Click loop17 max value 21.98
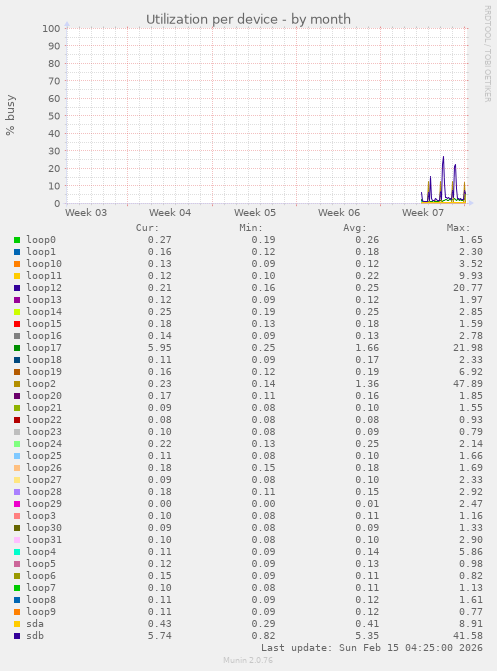497x671 pixels. [x=468, y=348]
